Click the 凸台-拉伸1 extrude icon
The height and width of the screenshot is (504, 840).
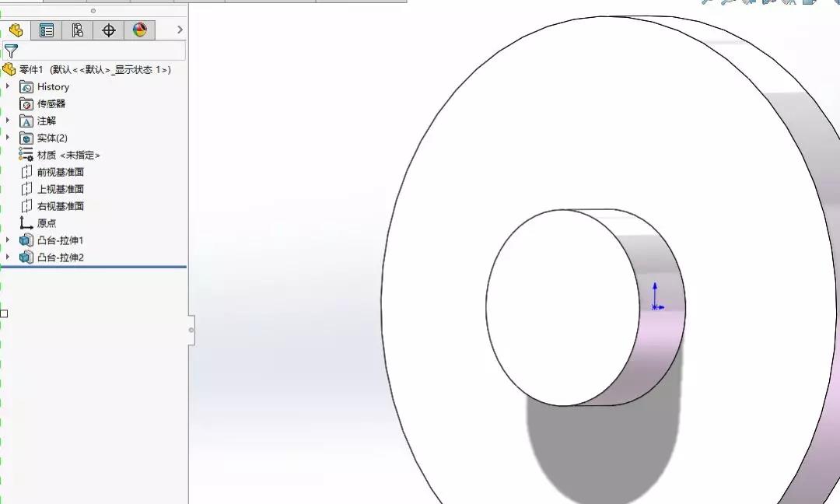[26, 240]
